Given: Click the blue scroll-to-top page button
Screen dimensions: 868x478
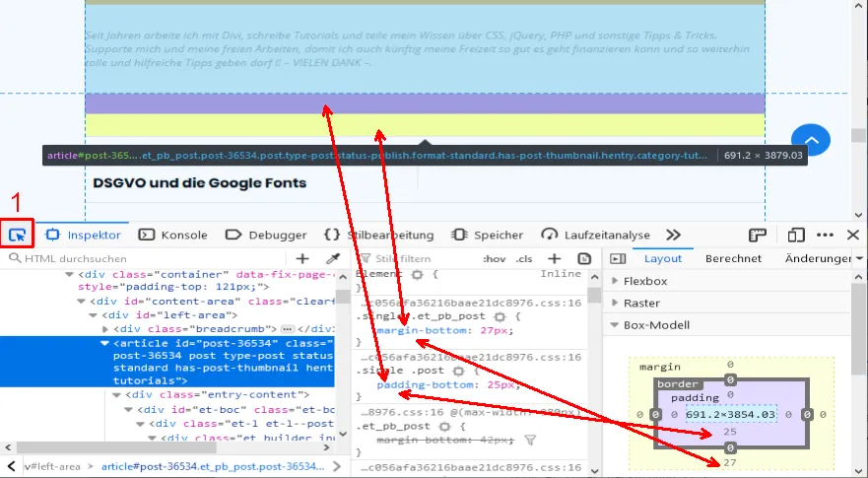Looking at the screenshot, I should point(811,140).
